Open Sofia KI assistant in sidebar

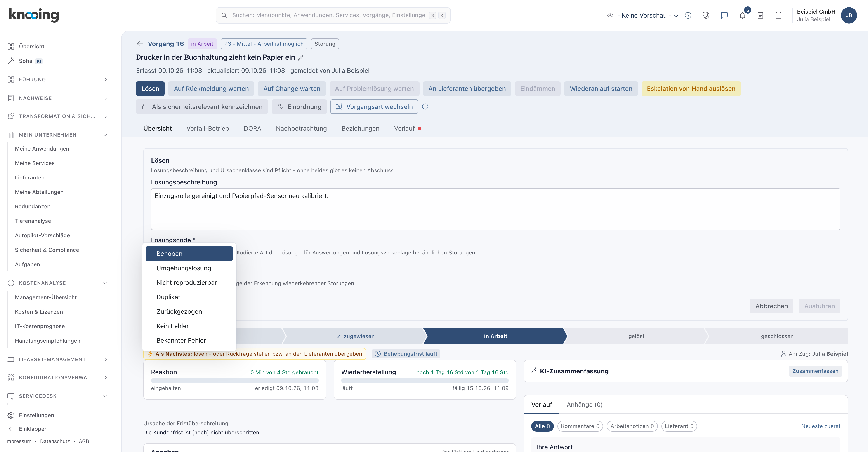tap(25, 61)
